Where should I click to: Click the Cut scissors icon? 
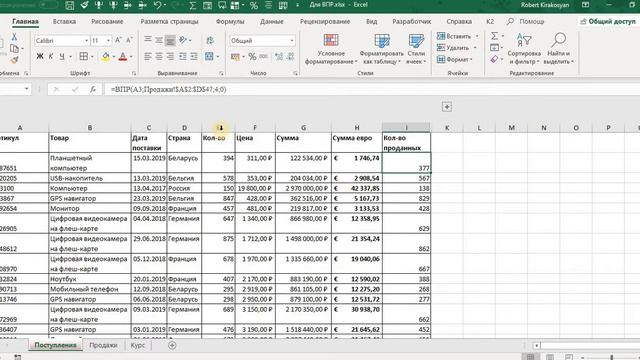coord(14,37)
